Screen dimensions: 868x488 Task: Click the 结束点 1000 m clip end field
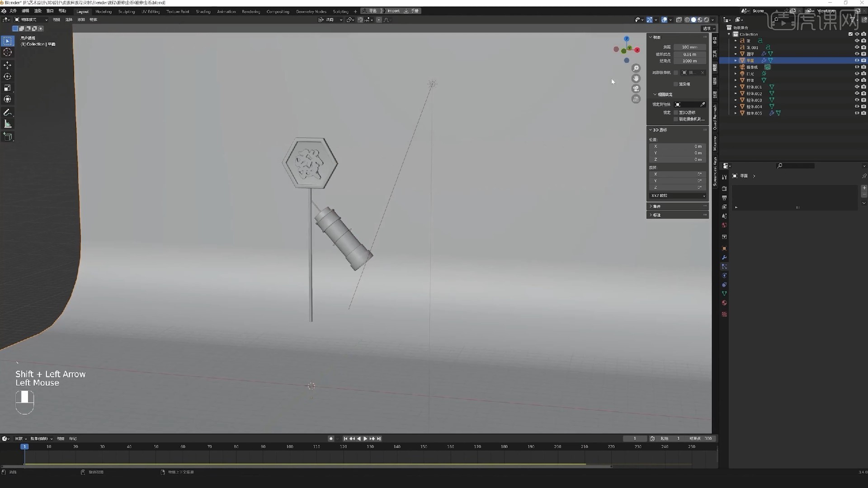[690, 61]
